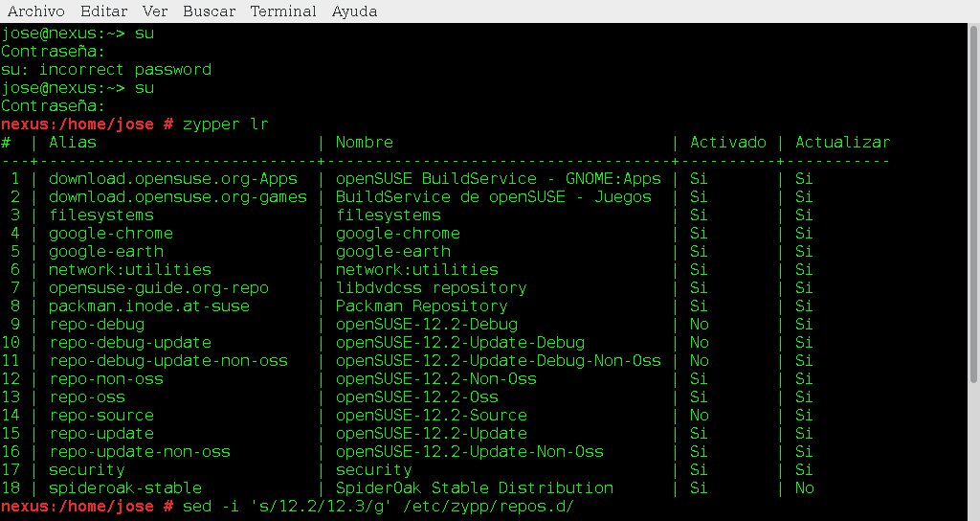Click name 'openSUSE-12.2-Update-Debug'
The image size is (980, 521).
[x=460, y=342]
